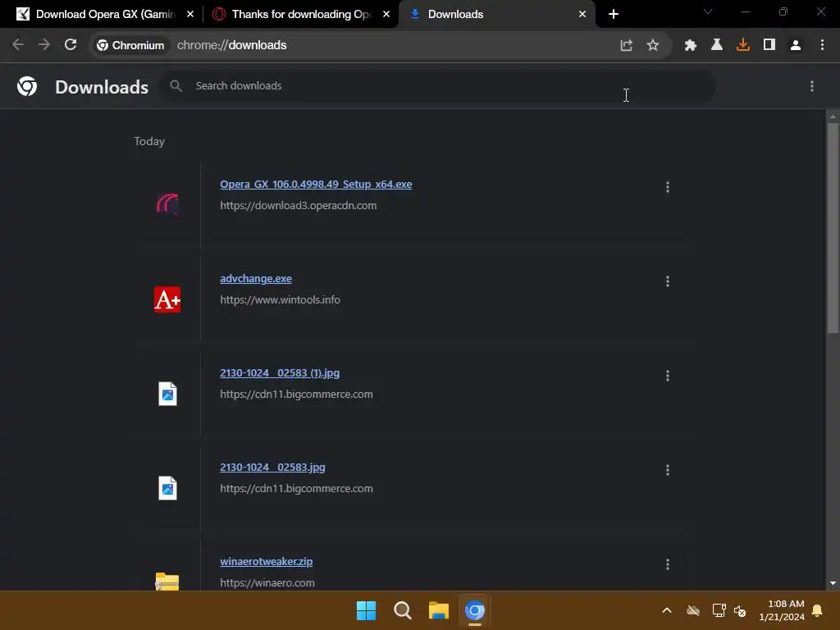
Task: Go back using the browser back arrow
Action: point(18,45)
